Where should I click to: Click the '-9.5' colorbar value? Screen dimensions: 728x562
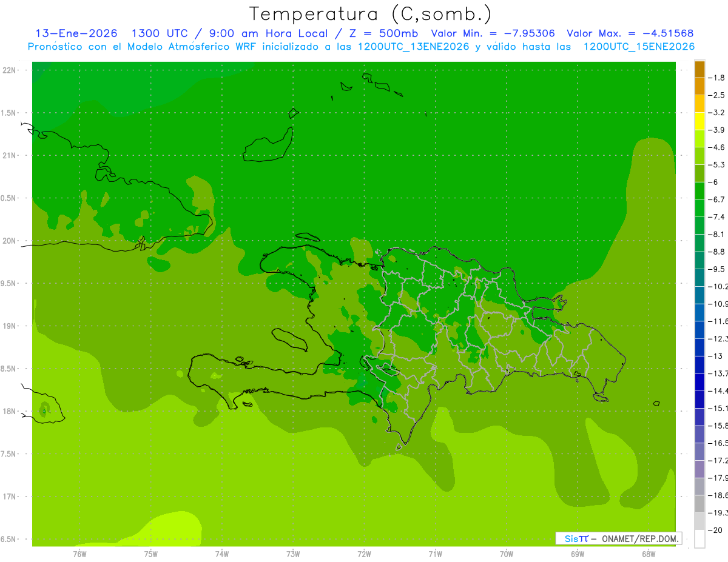click(x=718, y=269)
